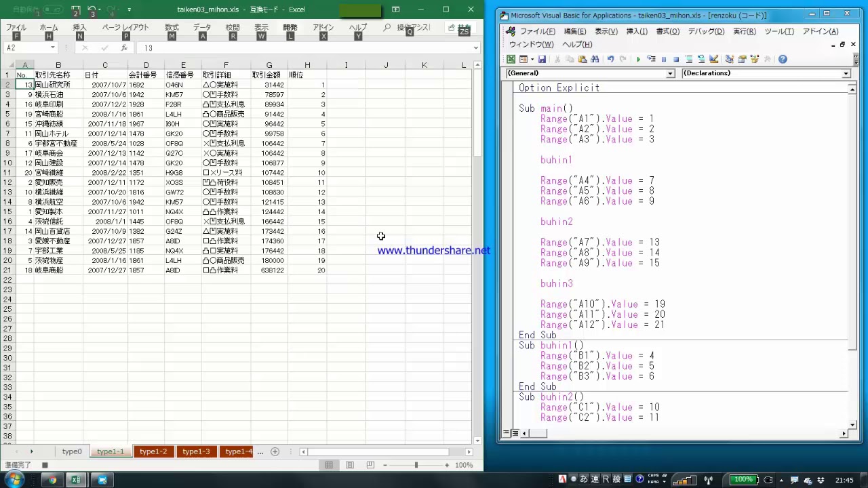Viewport: 868px width, 488px height.
Task: Select the type1-2 sheet tab
Action: (x=153, y=451)
